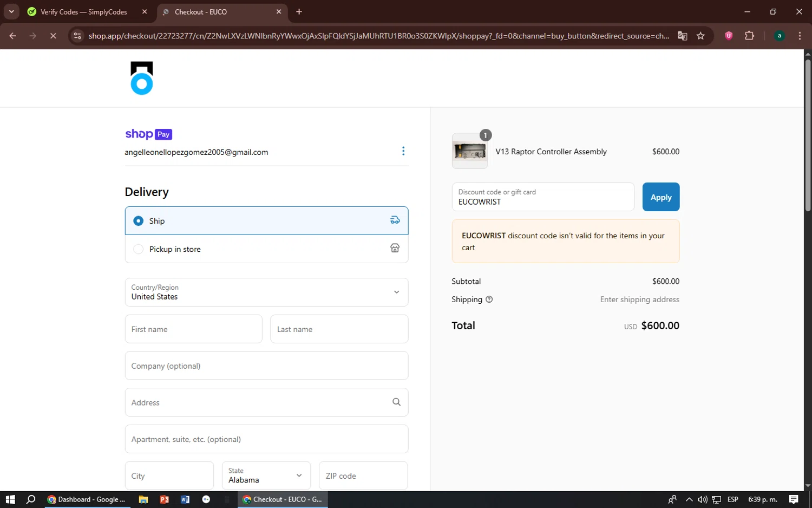This screenshot has width=812, height=508.
Task: Open the Shipping help question mark
Action: coord(489,299)
